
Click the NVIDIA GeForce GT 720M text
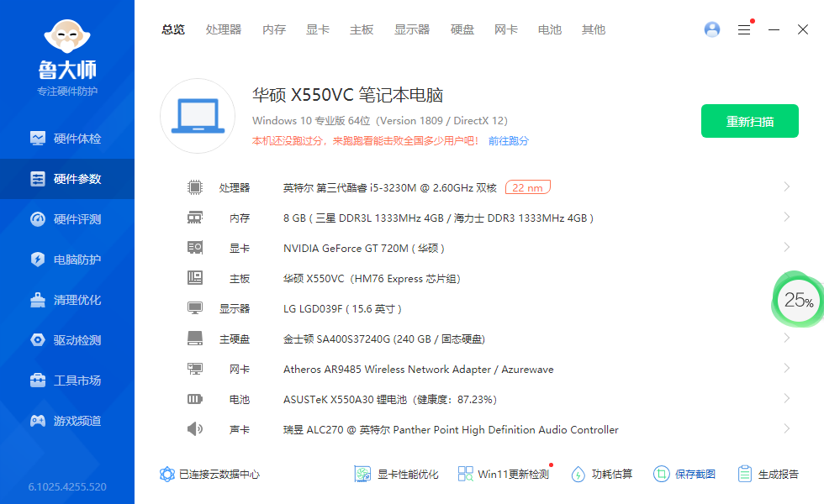[363, 249]
